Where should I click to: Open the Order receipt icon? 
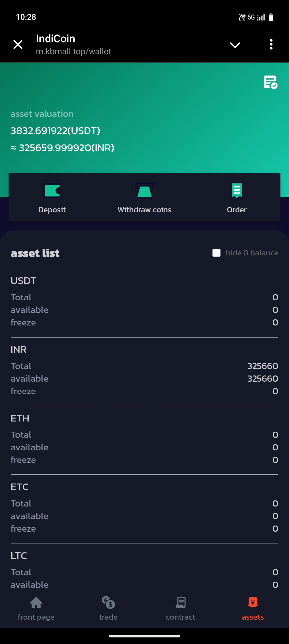(237, 191)
